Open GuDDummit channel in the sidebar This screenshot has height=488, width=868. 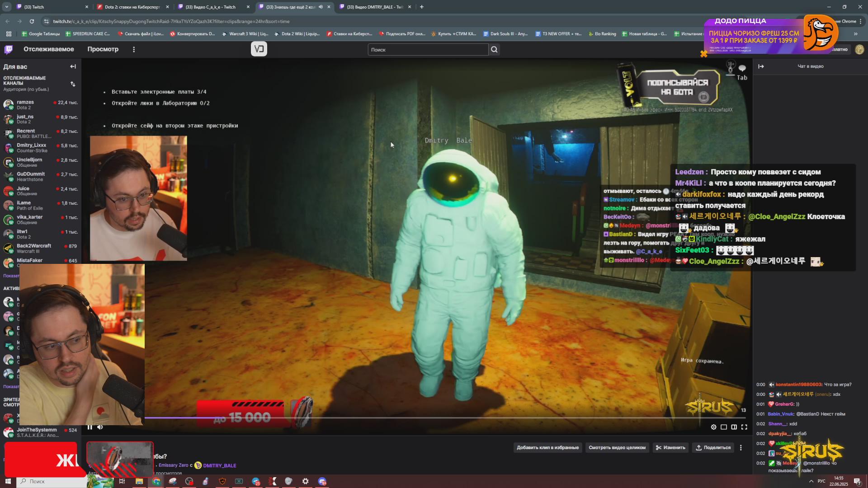[41, 177]
